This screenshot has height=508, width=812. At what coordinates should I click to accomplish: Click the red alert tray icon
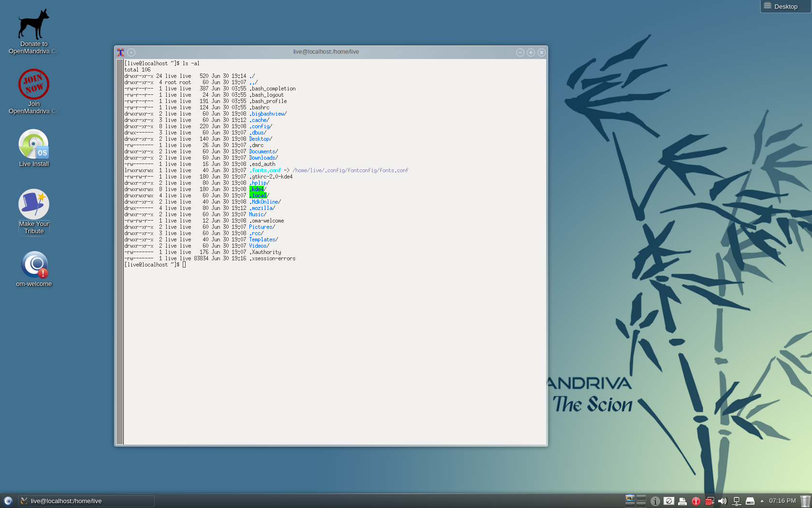pyautogui.click(x=696, y=501)
